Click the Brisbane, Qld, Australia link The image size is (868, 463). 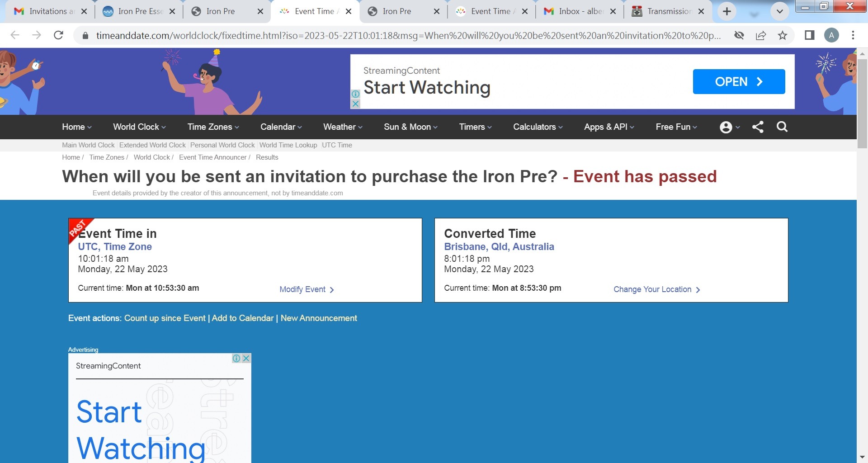(499, 247)
